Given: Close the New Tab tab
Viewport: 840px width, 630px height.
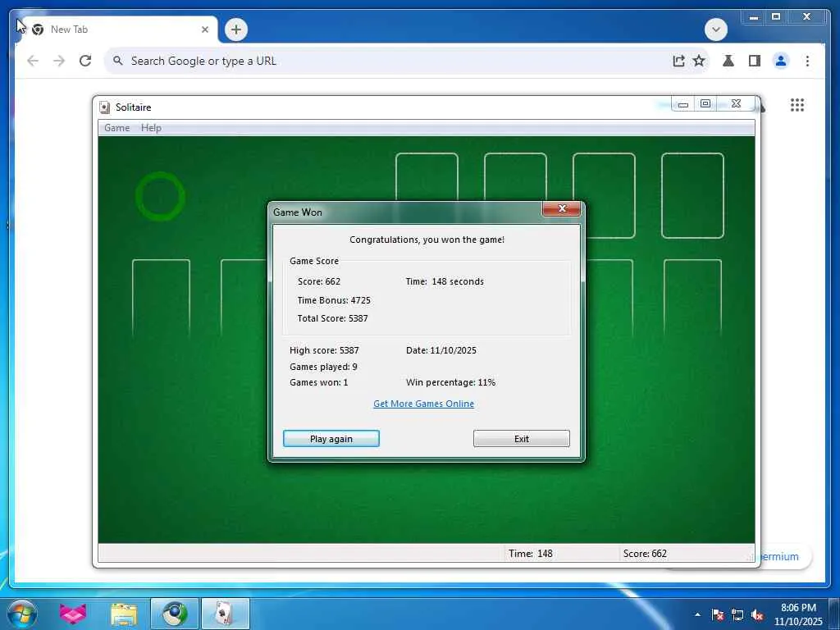Looking at the screenshot, I should tap(204, 30).
